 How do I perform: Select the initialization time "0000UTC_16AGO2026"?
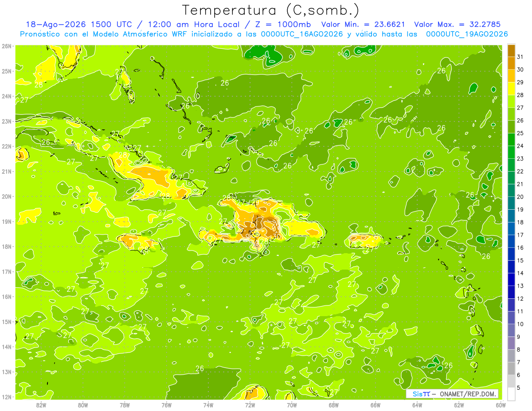point(302,34)
